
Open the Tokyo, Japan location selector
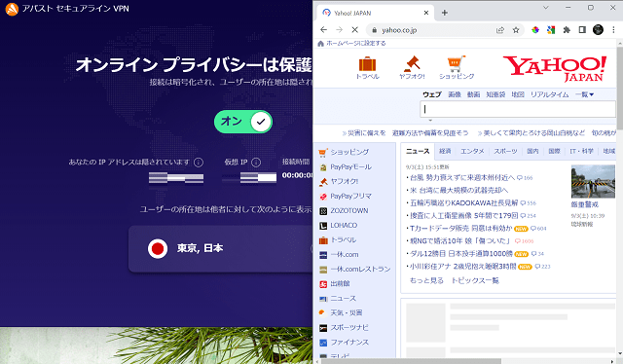[x=221, y=249]
